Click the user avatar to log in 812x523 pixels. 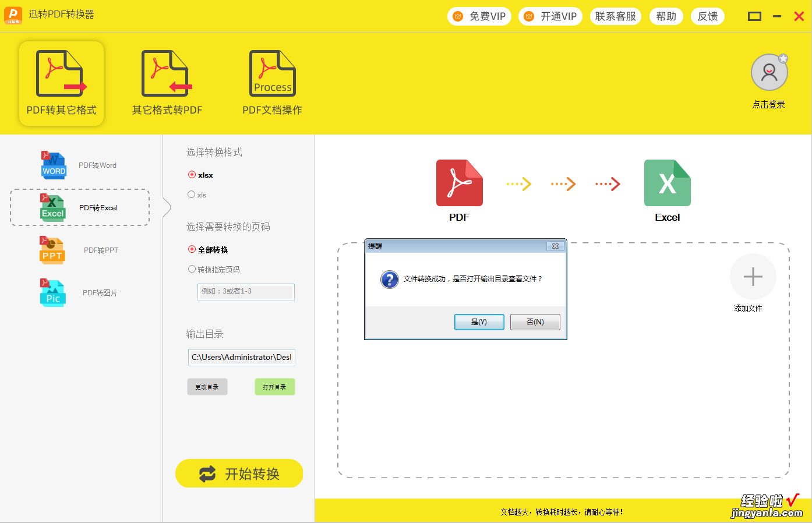[769, 72]
